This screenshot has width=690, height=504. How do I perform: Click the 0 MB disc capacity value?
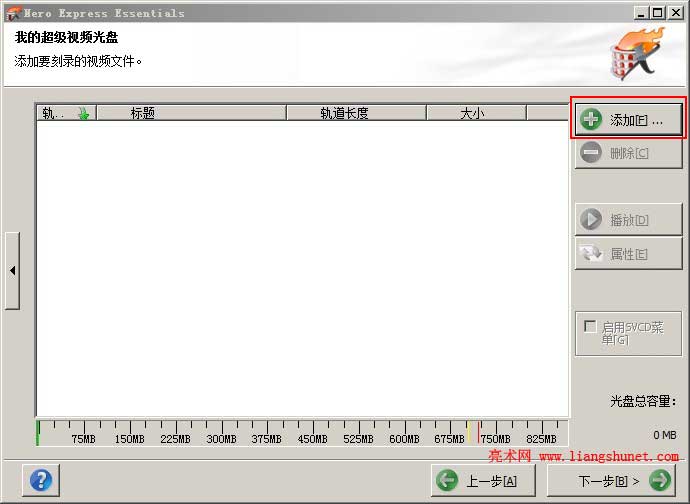[x=664, y=435]
